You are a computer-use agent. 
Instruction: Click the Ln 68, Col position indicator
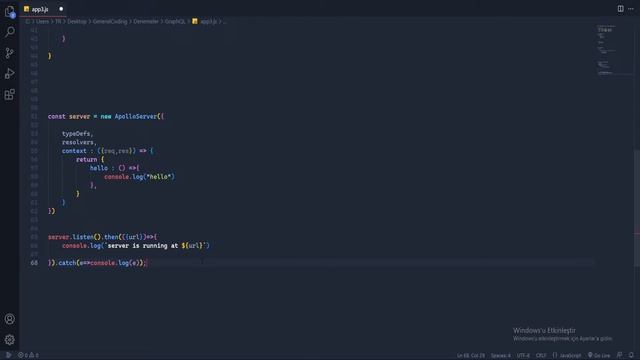click(x=471, y=356)
